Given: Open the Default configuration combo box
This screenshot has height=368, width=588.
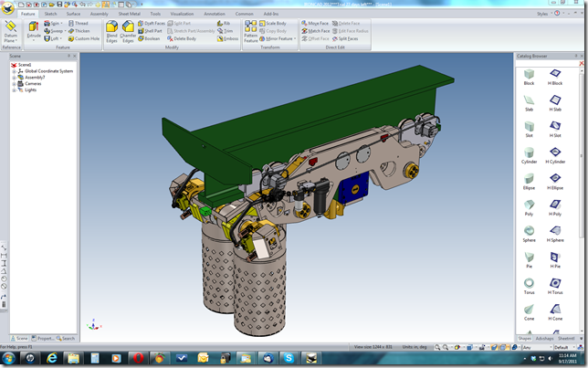Looking at the screenshot, I should click(565, 346).
